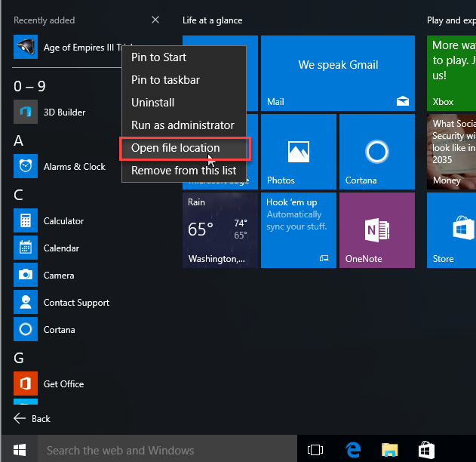The image size is (476, 462).
Task: Open File Explorer from the taskbar
Action: tap(389, 450)
